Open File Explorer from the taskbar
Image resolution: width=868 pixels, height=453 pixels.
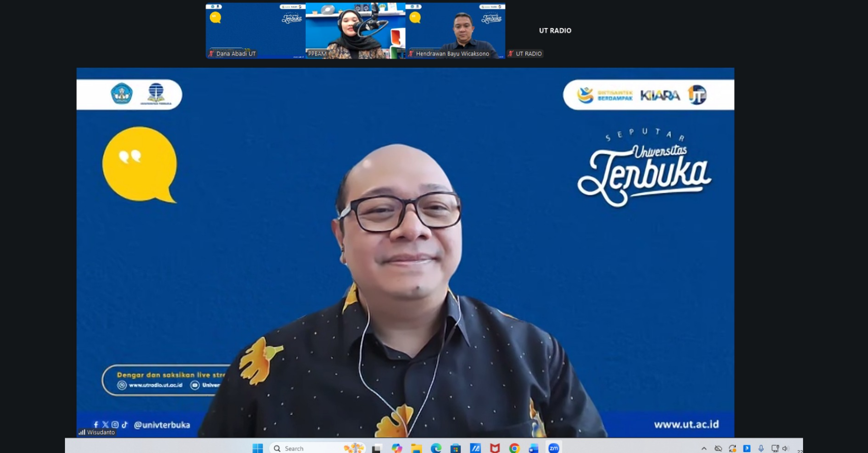click(x=416, y=448)
